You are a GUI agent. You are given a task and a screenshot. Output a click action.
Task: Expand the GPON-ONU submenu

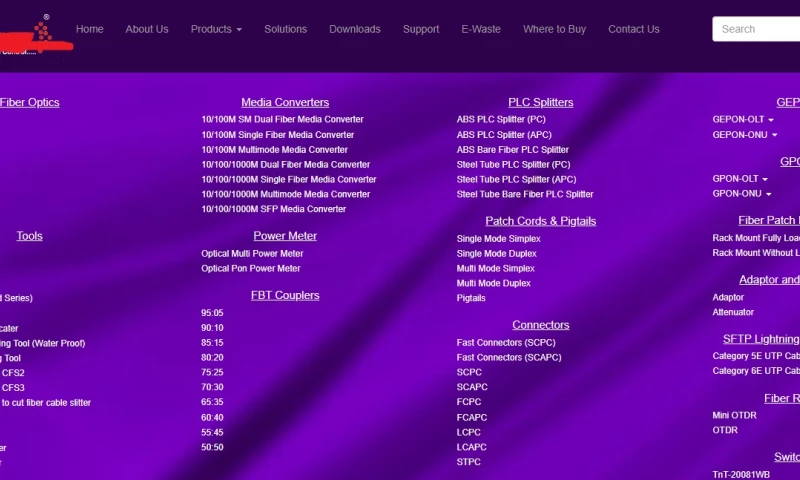pyautogui.click(x=741, y=193)
